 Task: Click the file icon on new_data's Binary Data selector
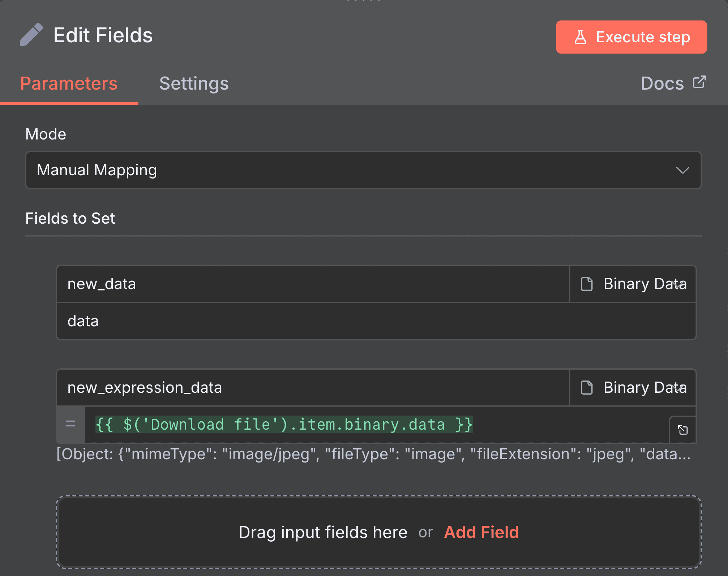tap(586, 284)
